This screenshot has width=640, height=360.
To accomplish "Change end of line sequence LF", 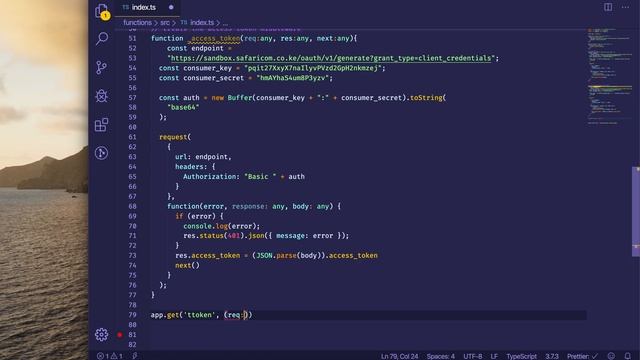I will (494, 356).
